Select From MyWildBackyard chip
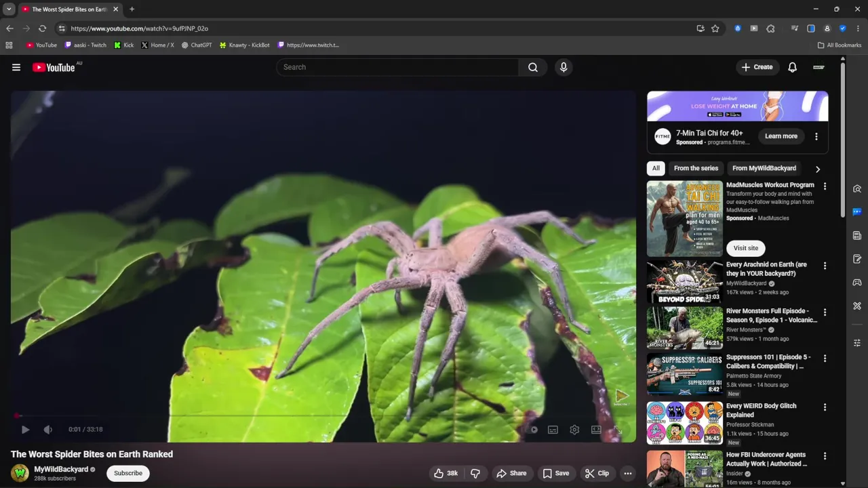 coord(764,168)
